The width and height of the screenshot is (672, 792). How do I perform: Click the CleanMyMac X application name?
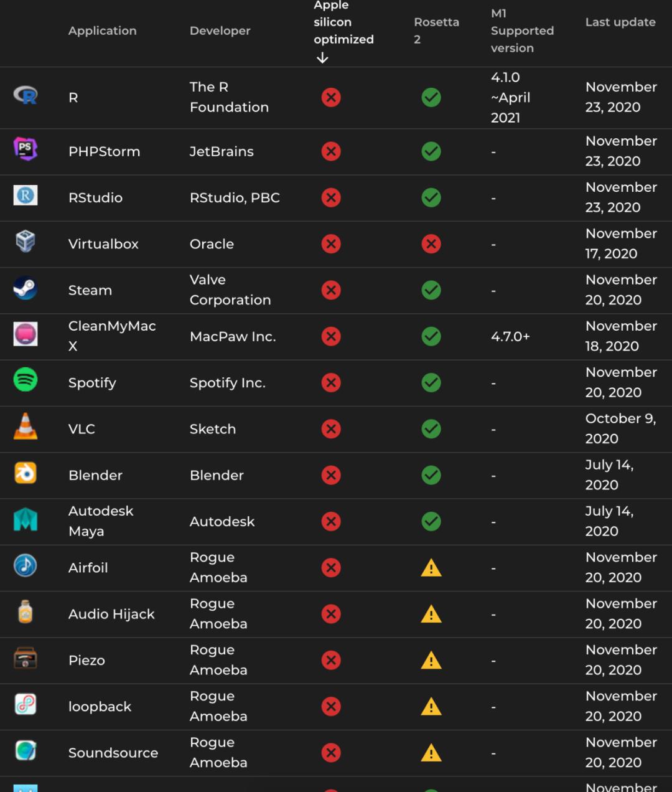(112, 336)
